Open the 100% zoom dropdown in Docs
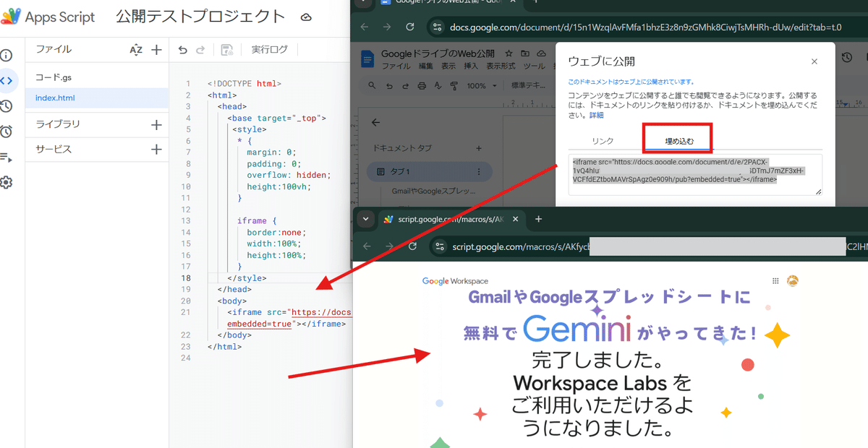The image size is (868, 448). click(x=481, y=86)
